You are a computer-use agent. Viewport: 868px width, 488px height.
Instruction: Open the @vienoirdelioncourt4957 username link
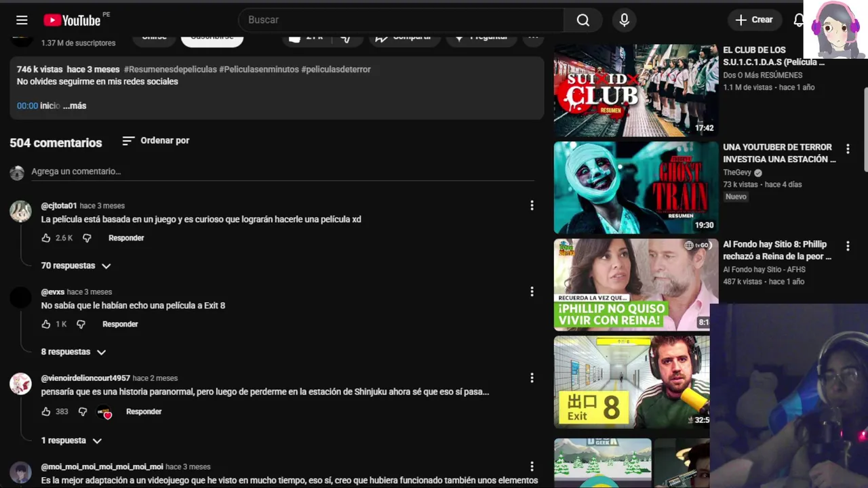tap(85, 378)
